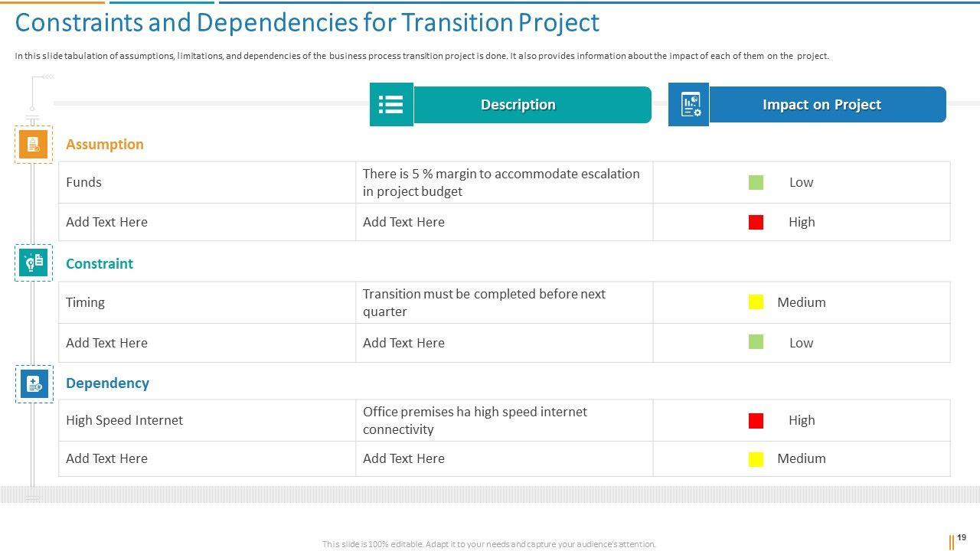Select the Dependency section heading

tap(107, 383)
